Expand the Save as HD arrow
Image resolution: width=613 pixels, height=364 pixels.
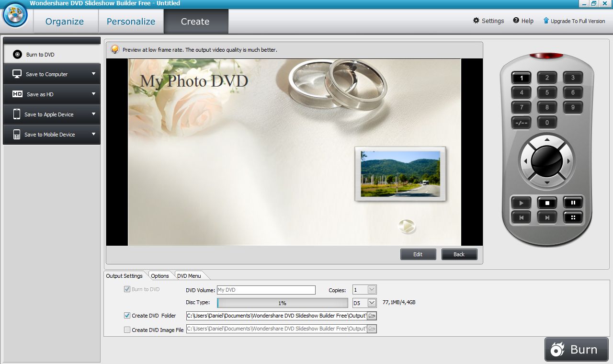(x=93, y=94)
